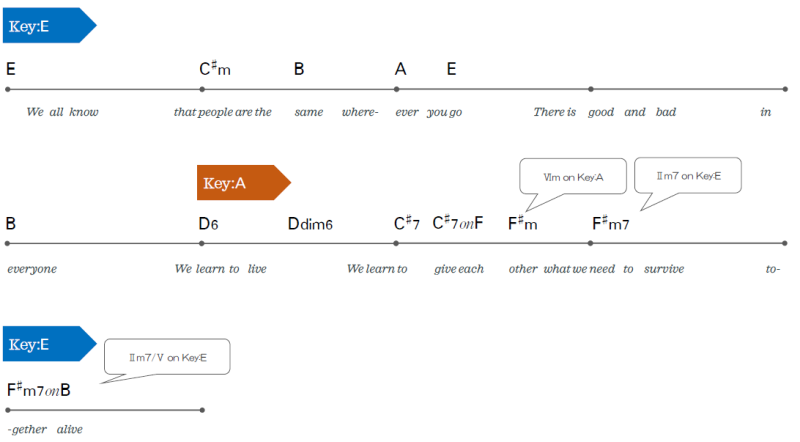Click the lyric 'We all know'
This screenshot has height=442, width=800.
pyautogui.click(x=62, y=112)
